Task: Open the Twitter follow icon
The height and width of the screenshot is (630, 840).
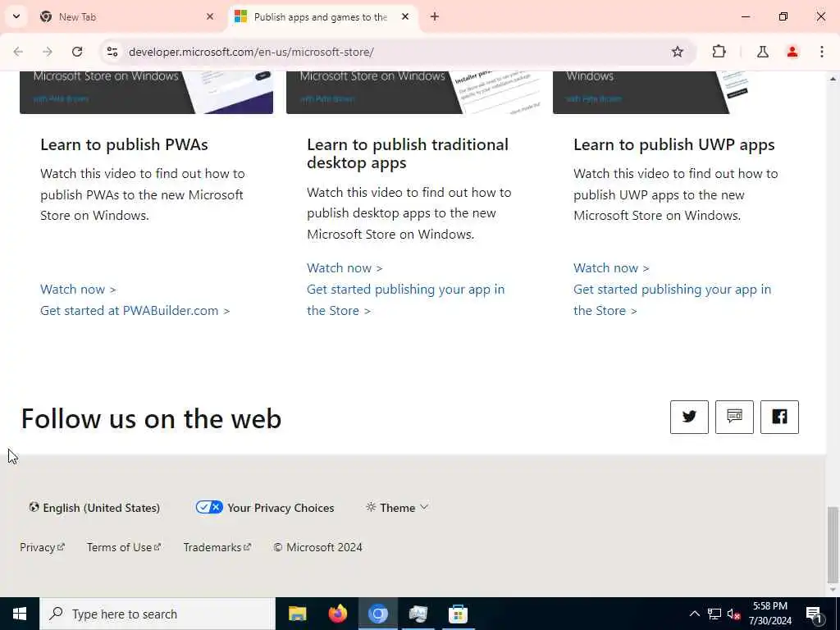Action: pyautogui.click(x=689, y=417)
